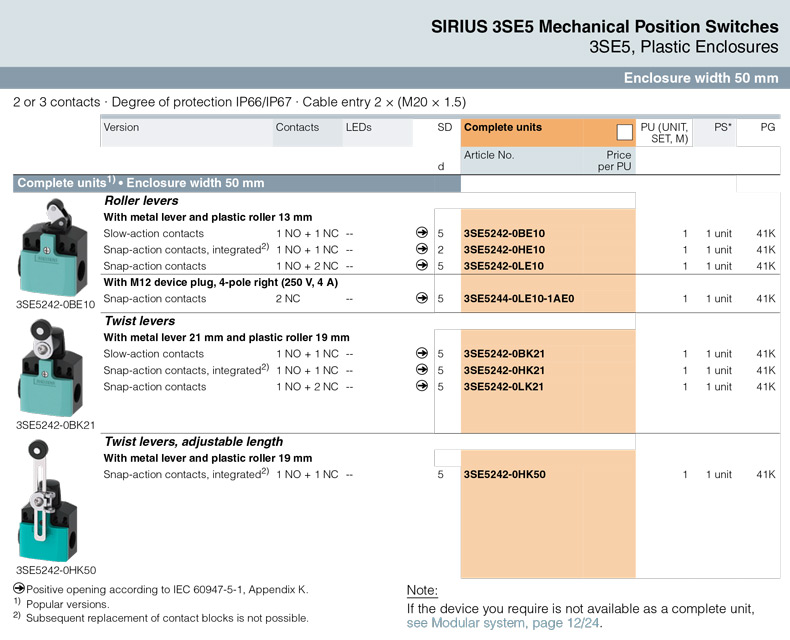Click positive opening icon for 3SE5242-0BK21 row

422,354
